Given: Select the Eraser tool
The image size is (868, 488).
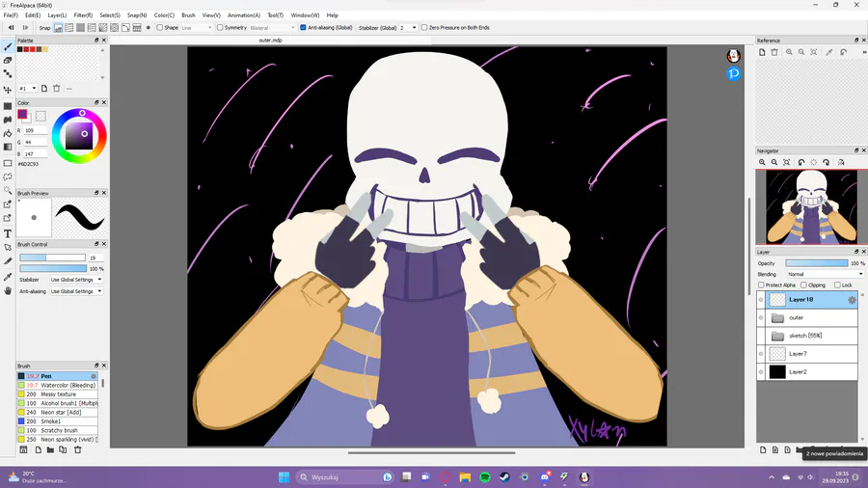Looking at the screenshot, I should (8, 61).
